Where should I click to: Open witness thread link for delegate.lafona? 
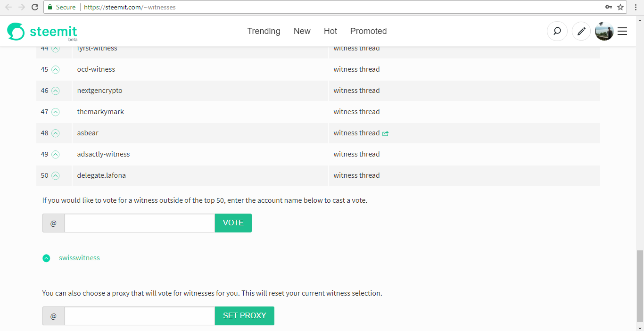click(x=356, y=175)
